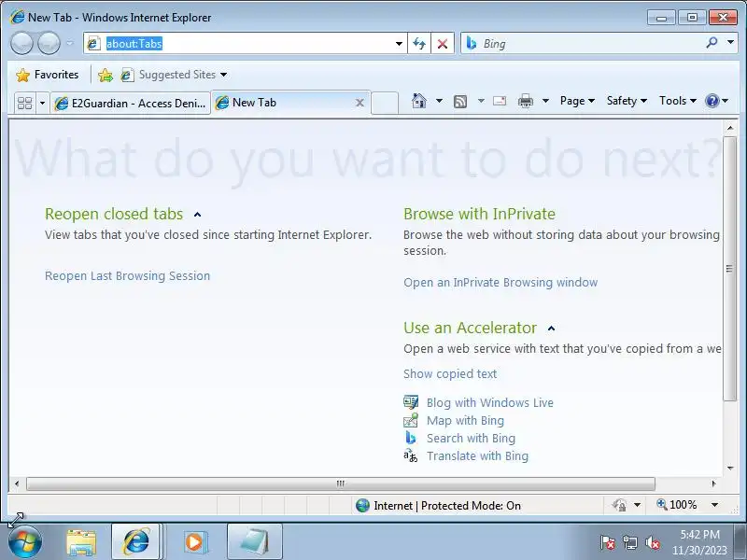The height and width of the screenshot is (560, 747).
Task: Click the scroll down arrow
Action: pyautogui.click(x=730, y=469)
